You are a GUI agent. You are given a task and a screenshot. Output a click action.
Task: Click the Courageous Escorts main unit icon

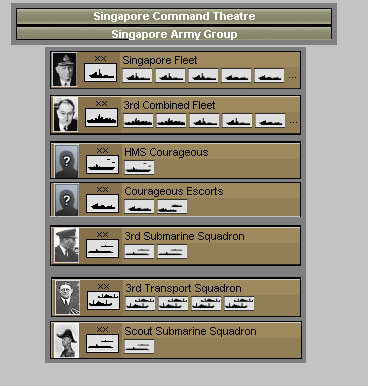click(102, 203)
